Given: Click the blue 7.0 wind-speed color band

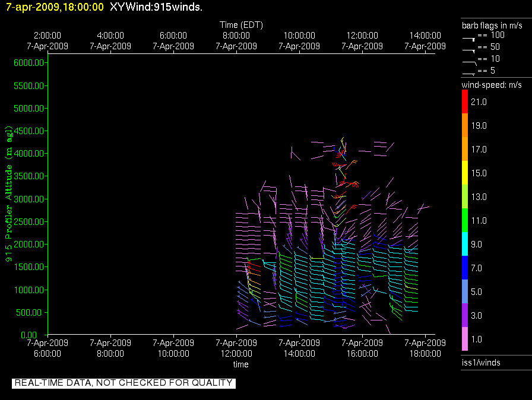Looking at the screenshot, I should click(465, 268).
